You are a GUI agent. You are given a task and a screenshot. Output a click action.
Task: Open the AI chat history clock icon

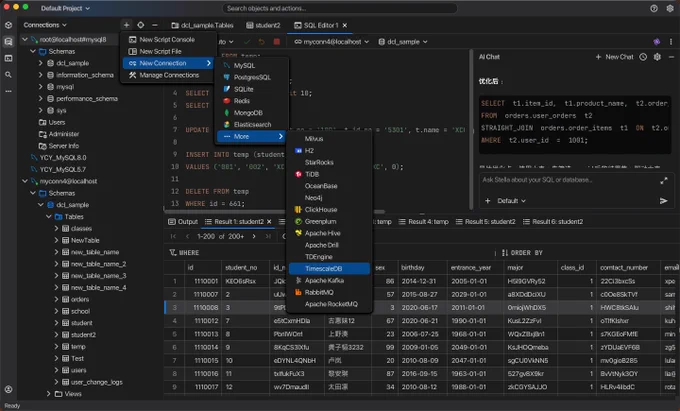643,57
